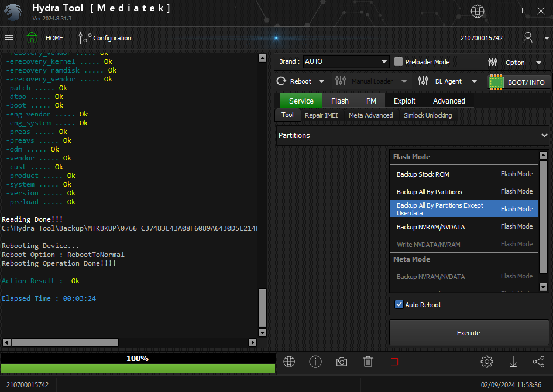This screenshot has height=392, width=553.
Task: Click the backup path line in log
Action: [x=130, y=228]
